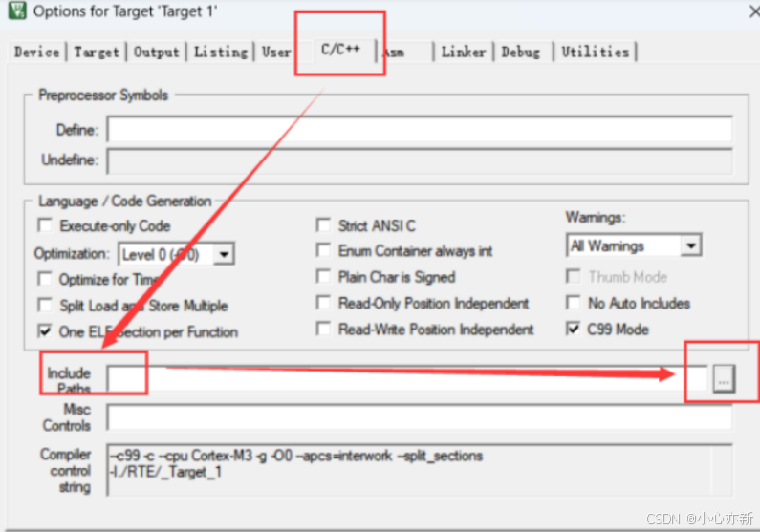Click the Keil icon in title bar
Viewport: 760px width, 532px height.
(17, 11)
